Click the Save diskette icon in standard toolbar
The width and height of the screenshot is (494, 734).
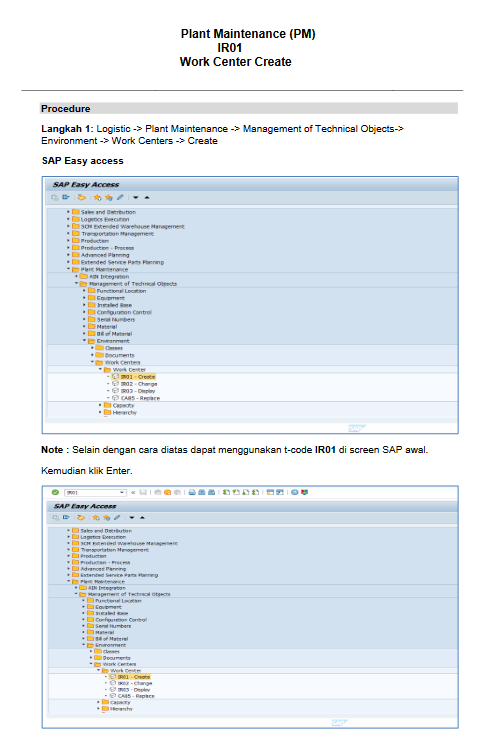click(143, 492)
